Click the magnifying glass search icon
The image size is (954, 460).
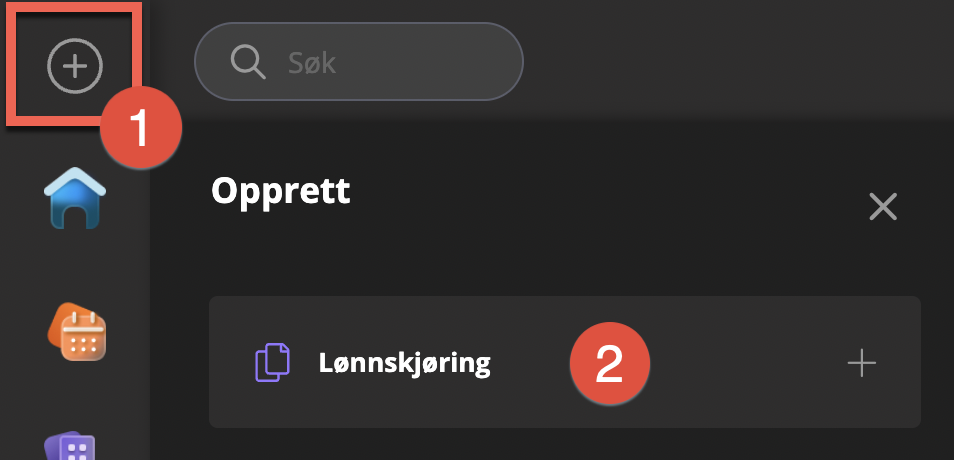[x=247, y=63]
